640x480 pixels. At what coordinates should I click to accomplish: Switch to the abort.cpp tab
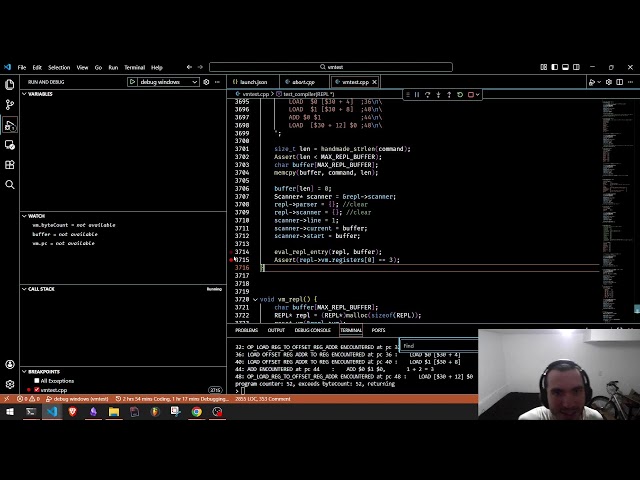pyautogui.click(x=304, y=82)
